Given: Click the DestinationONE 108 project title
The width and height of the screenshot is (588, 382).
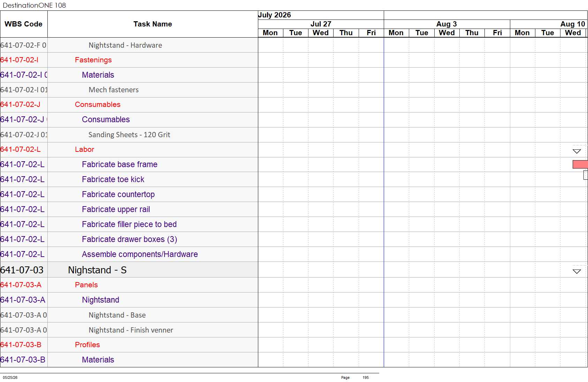Looking at the screenshot, I should (x=34, y=5).
